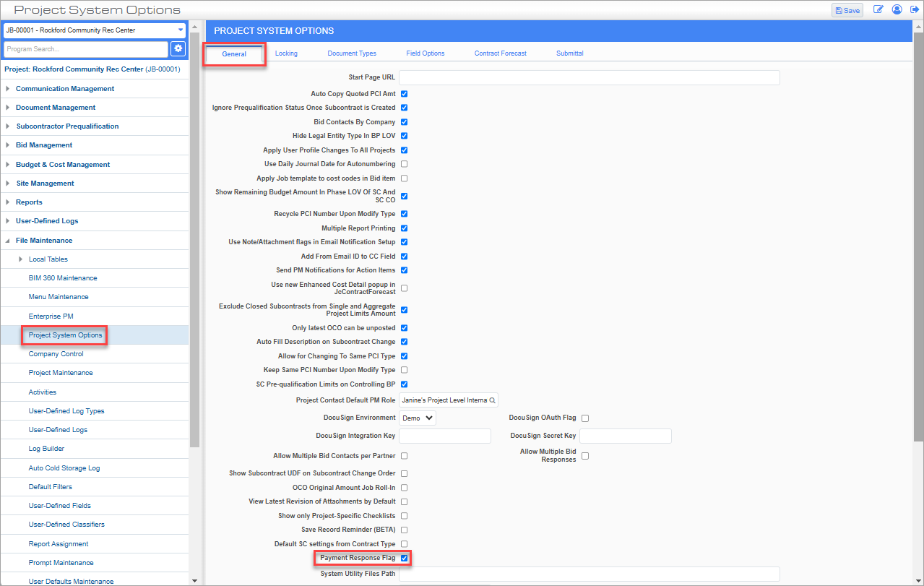This screenshot has width=924, height=586.
Task: Enable DocuSign OAuth Flag checkbox
Action: tap(585, 418)
